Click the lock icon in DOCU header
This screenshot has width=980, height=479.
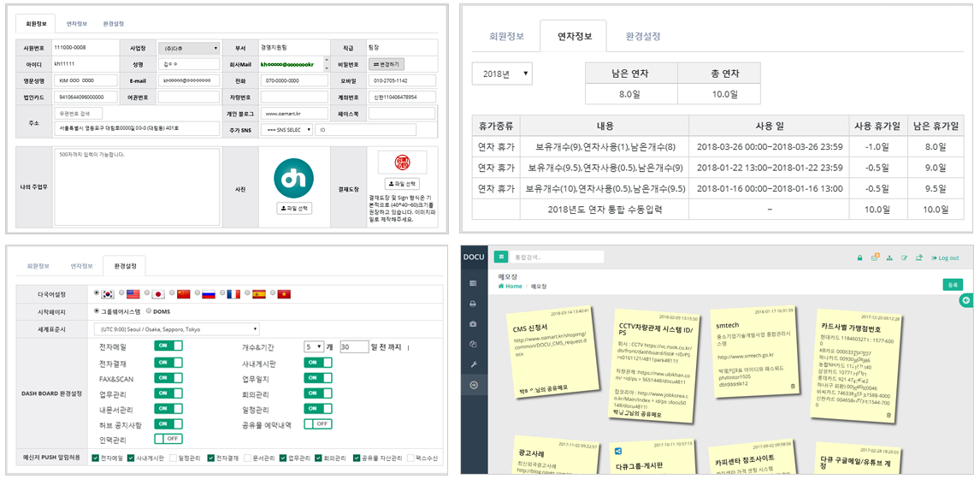pyautogui.click(x=860, y=257)
